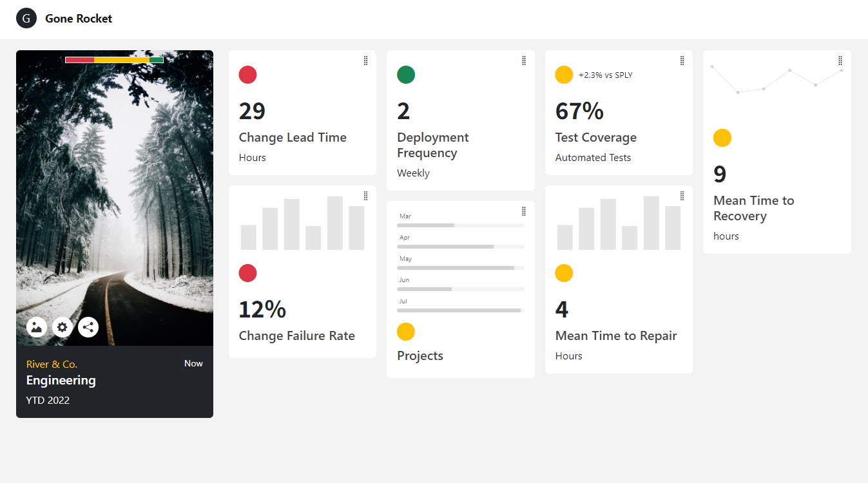Click the snowy forest road cover image

115,193
